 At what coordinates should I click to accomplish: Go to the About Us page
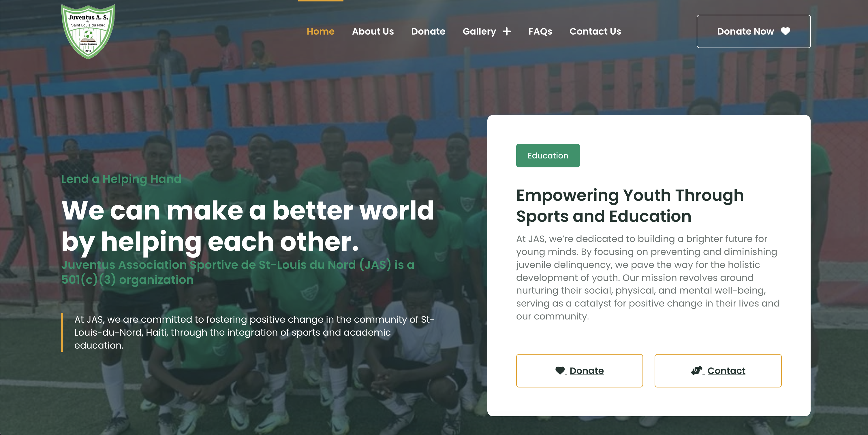click(373, 31)
